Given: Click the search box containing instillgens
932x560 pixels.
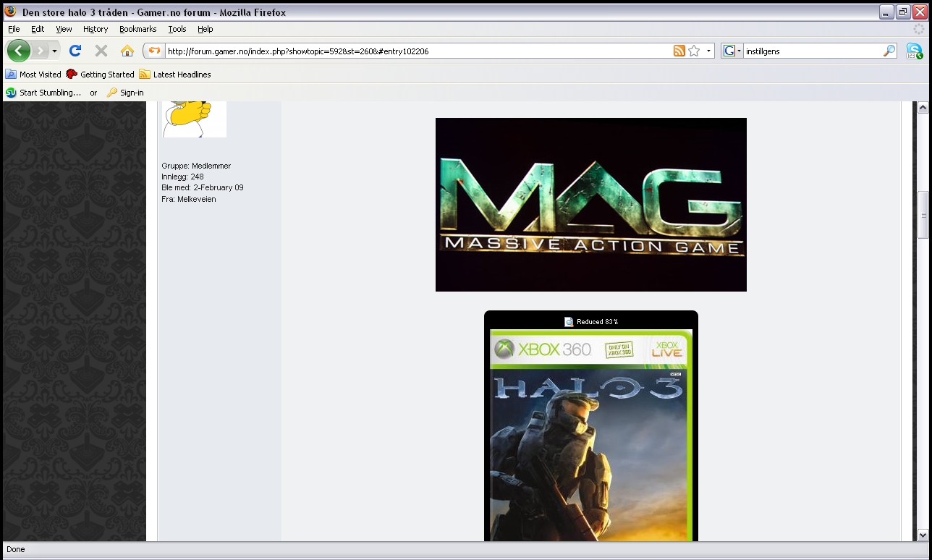Looking at the screenshot, I should pos(812,51).
